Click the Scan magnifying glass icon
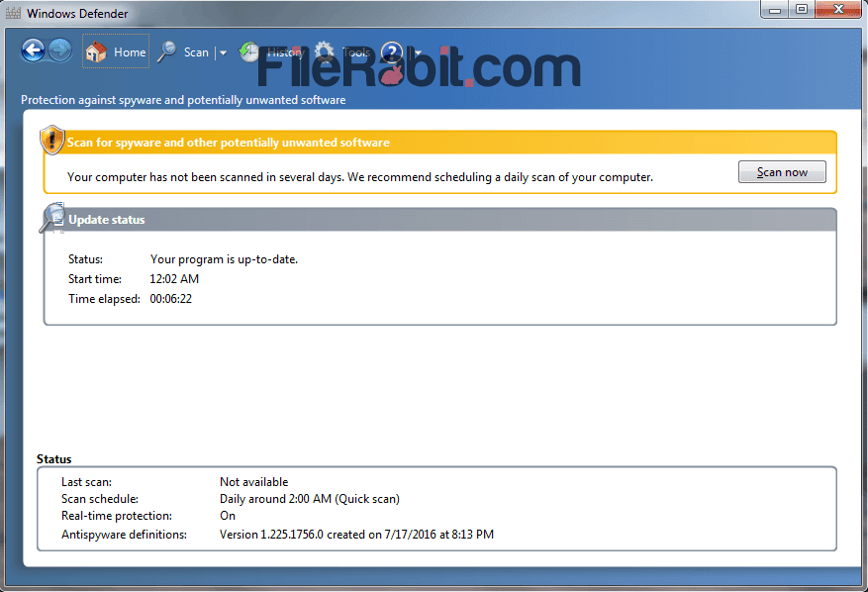This screenshot has height=592, width=868. (x=166, y=52)
